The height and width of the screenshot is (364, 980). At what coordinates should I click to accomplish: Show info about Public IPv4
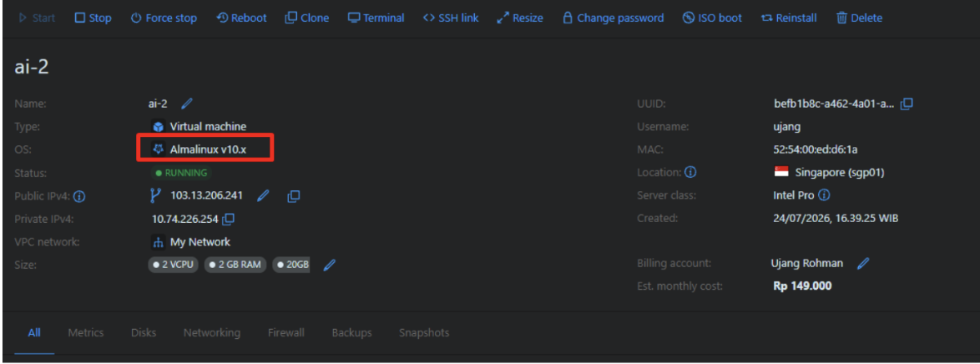click(x=79, y=196)
